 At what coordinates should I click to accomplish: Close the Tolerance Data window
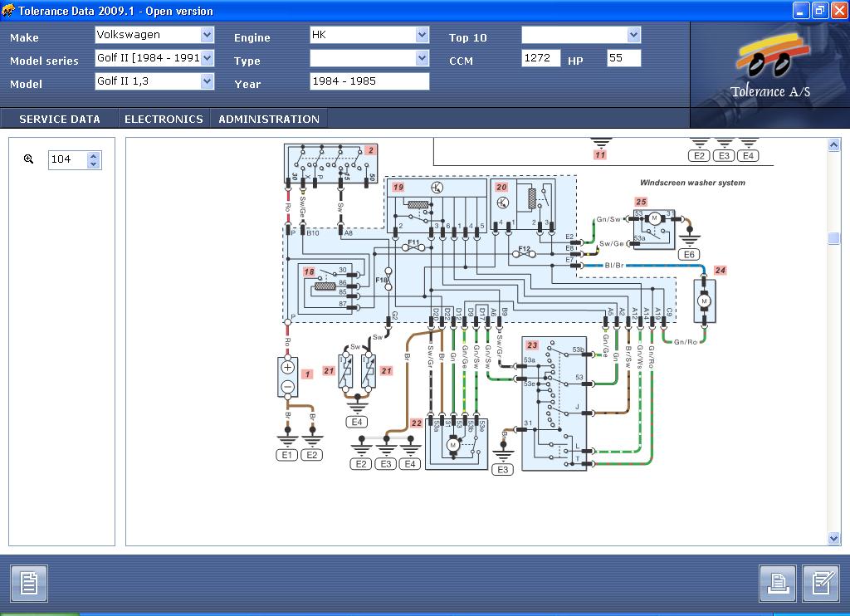click(x=839, y=10)
